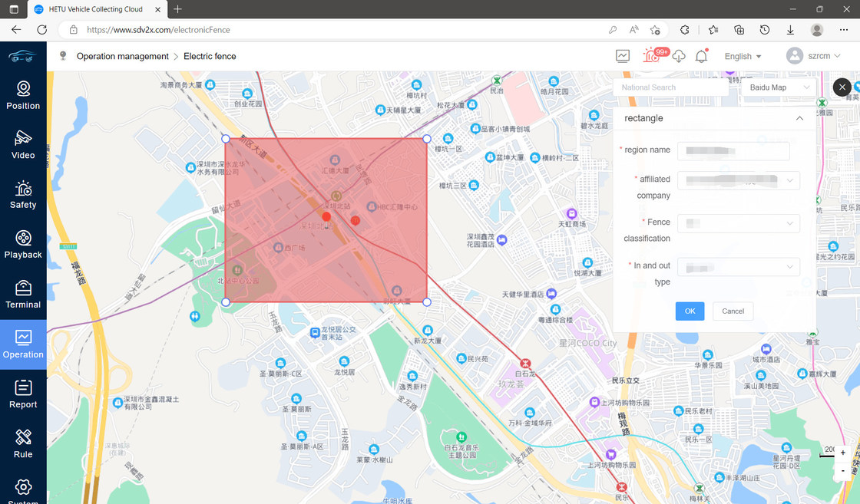Image resolution: width=860 pixels, height=504 pixels.
Task: Open the Position section in sidebar
Action: click(23, 96)
